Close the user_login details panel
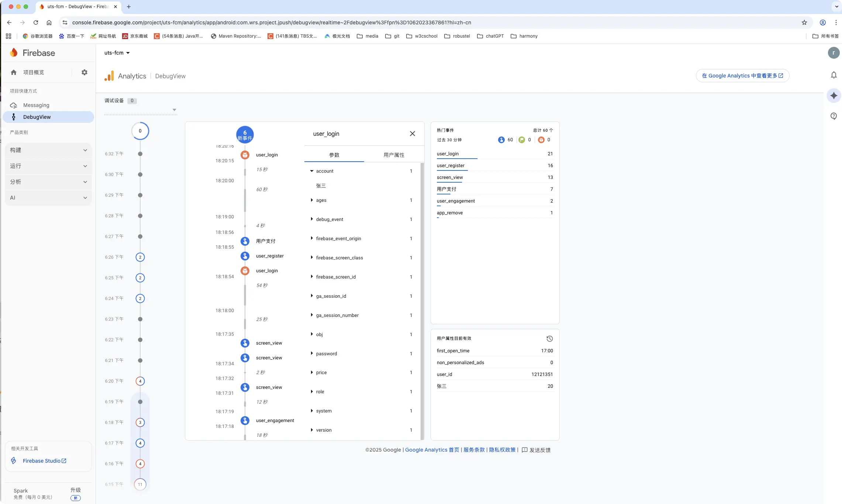This screenshot has height=504, width=842. (413, 134)
